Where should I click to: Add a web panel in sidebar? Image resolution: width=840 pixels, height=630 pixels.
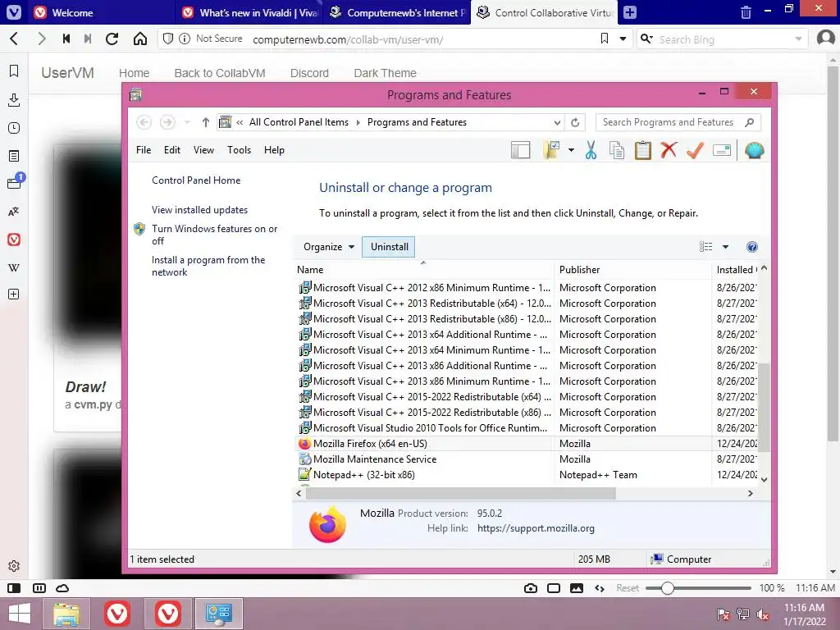pos(14,294)
